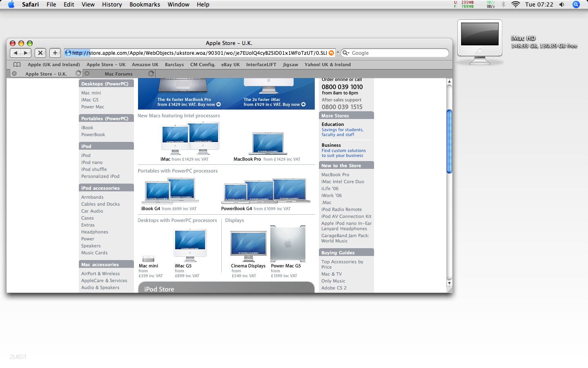Open Power Mac link in sidebar
This screenshot has height=368, width=588.
pyautogui.click(x=93, y=107)
